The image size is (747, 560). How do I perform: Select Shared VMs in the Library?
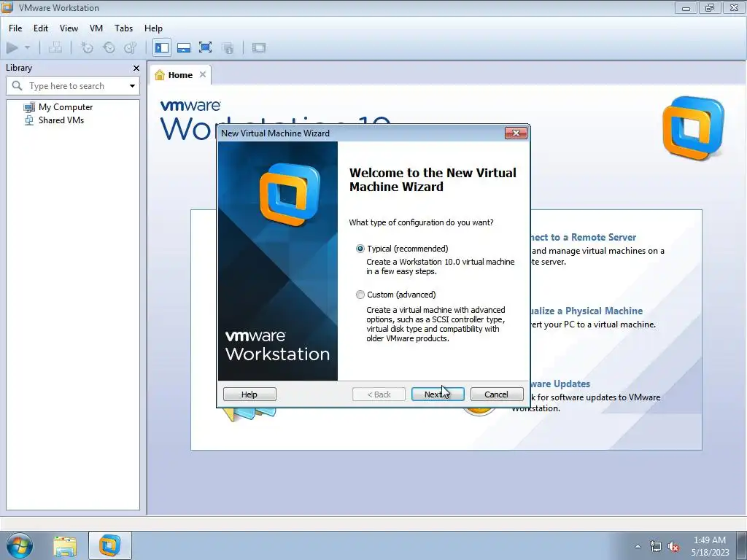pos(54,120)
